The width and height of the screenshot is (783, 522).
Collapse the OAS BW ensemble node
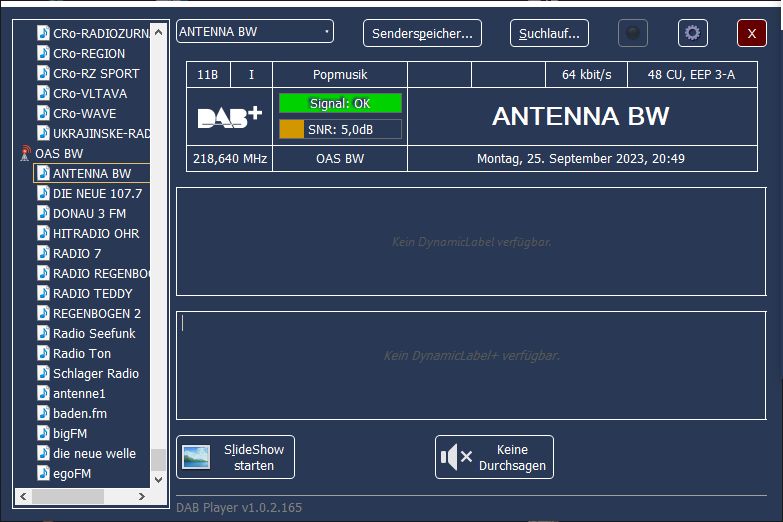tap(59, 153)
